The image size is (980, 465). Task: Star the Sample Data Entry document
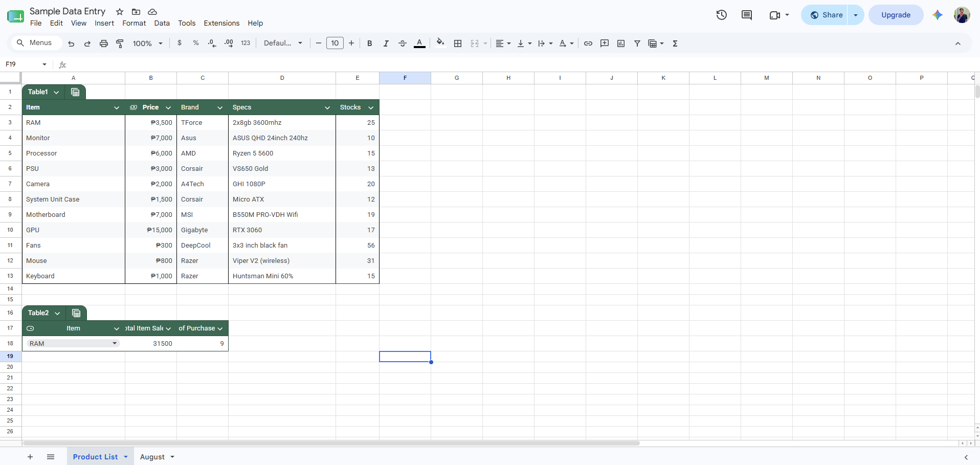coord(120,11)
